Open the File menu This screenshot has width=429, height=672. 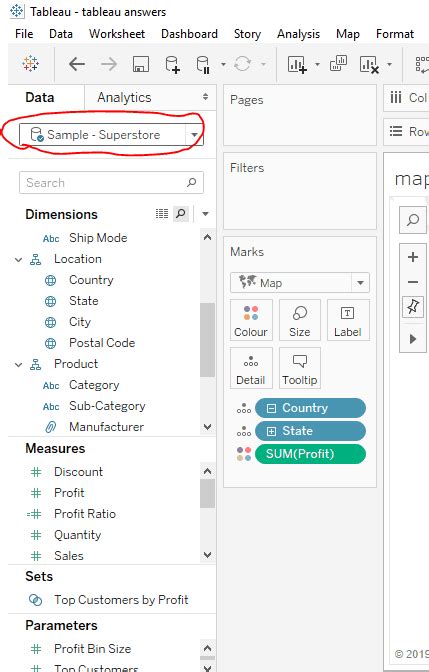point(24,34)
